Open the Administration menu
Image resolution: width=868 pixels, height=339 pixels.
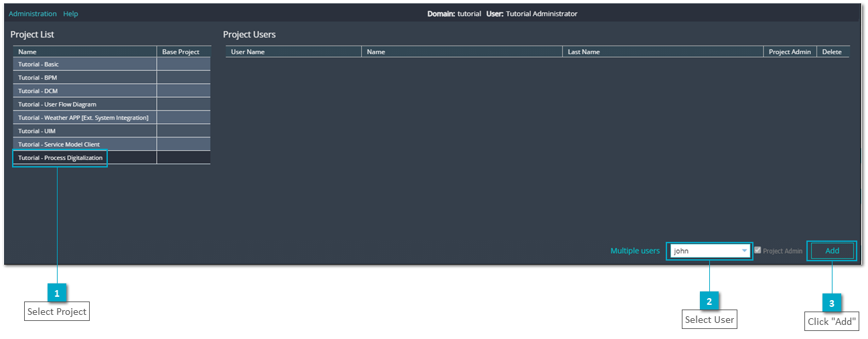coord(33,13)
